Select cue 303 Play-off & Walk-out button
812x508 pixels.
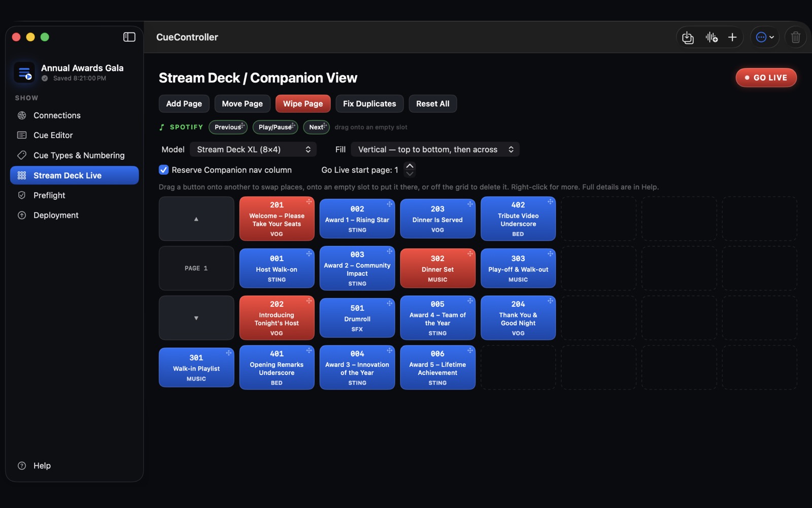click(518, 268)
